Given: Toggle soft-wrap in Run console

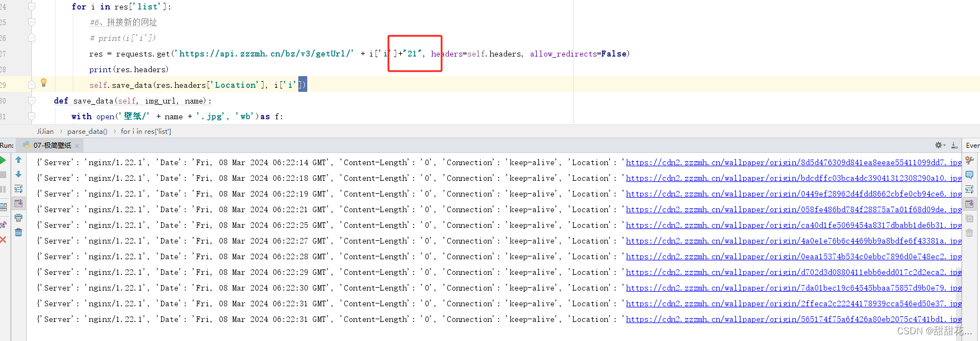Looking at the screenshot, I should [18, 189].
